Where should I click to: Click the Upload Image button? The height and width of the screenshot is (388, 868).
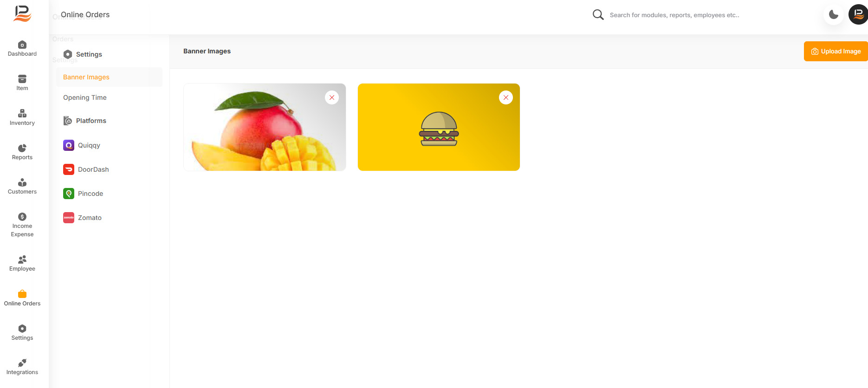pyautogui.click(x=836, y=52)
